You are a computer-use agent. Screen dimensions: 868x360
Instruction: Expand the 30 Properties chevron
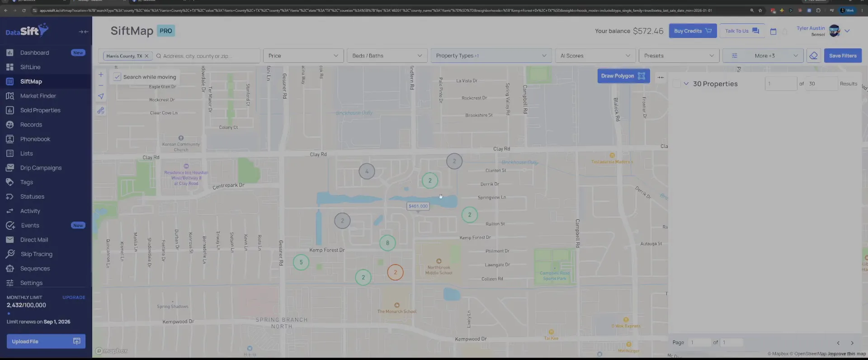(x=686, y=84)
